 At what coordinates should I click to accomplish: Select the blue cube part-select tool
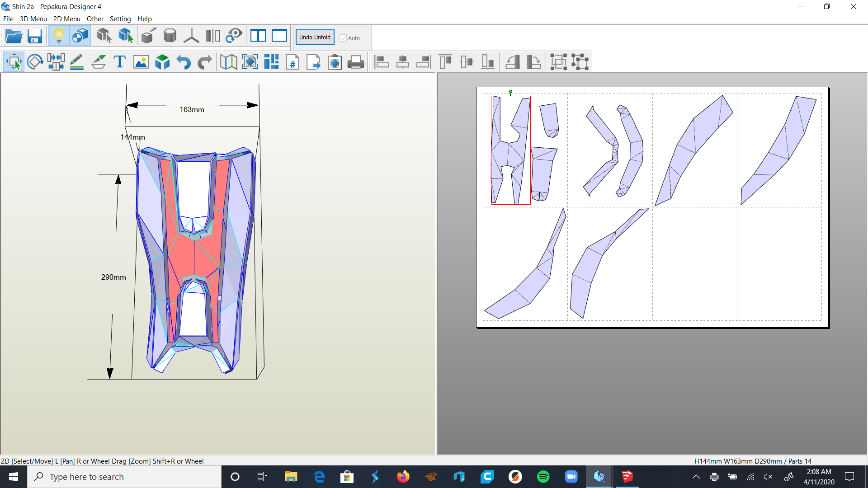click(125, 36)
